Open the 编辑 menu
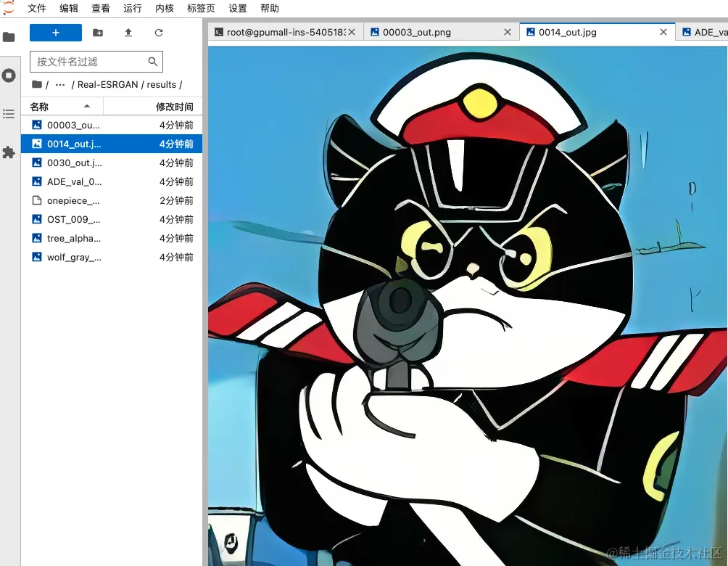 [69, 9]
